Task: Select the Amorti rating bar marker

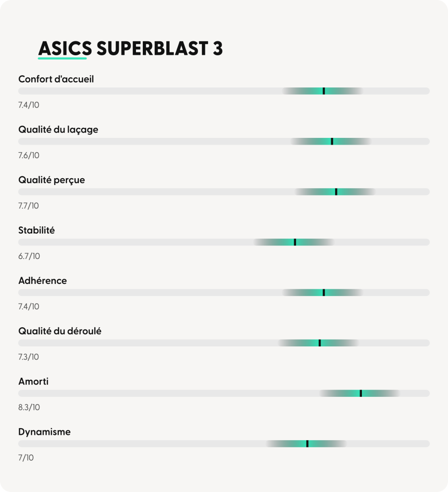Action: [361, 394]
